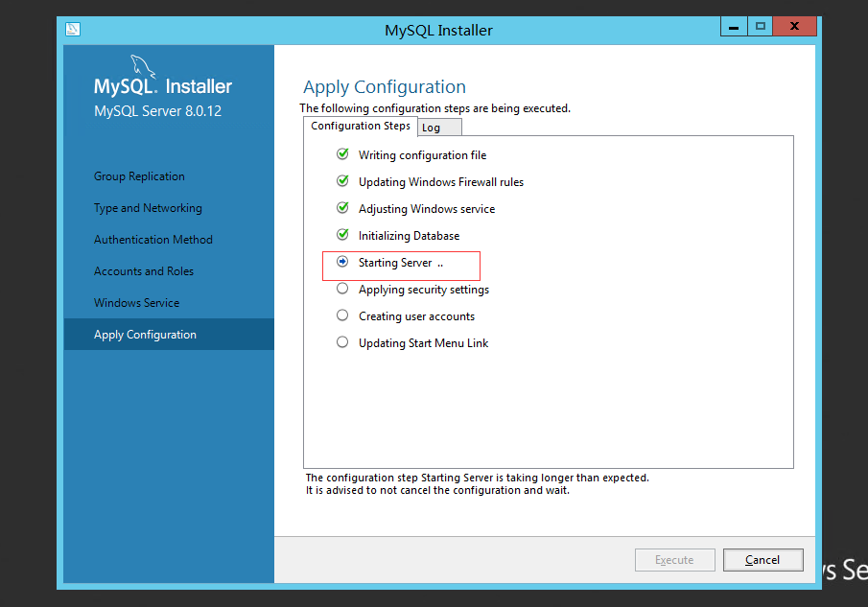
Task: Click green check beside Writing configuration file
Action: 342,153
